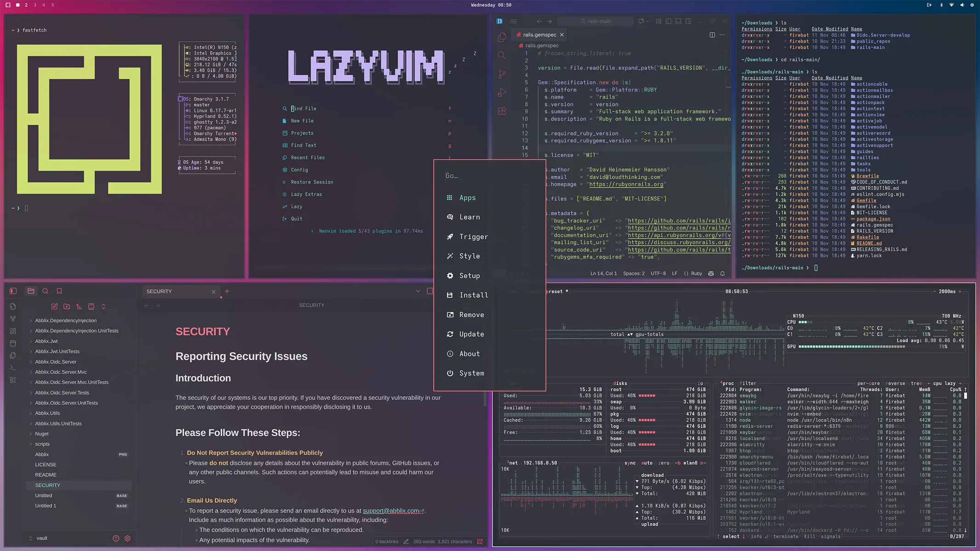Select Install in the Omarchy menu
This screenshot has width=980, height=551.
[x=473, y=295]
